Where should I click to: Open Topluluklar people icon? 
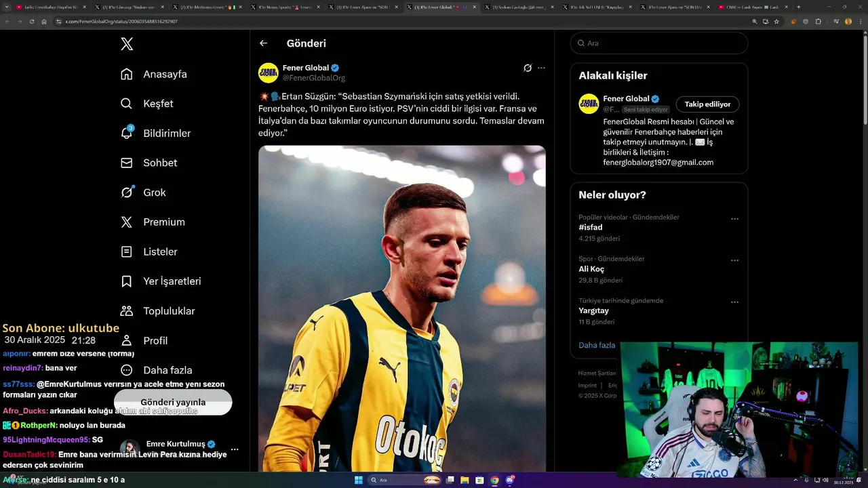[x=127, y=311]
